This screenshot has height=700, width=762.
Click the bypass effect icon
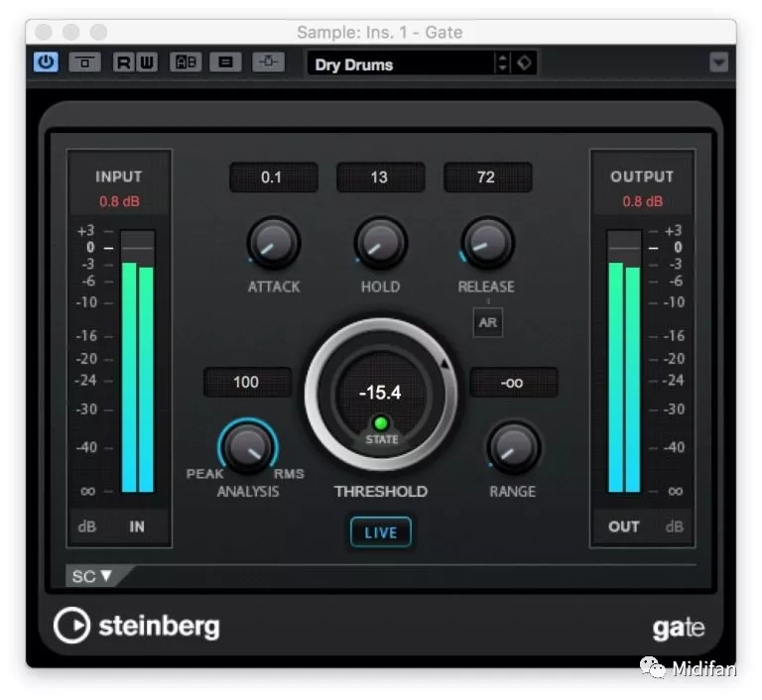pos(84,62)
